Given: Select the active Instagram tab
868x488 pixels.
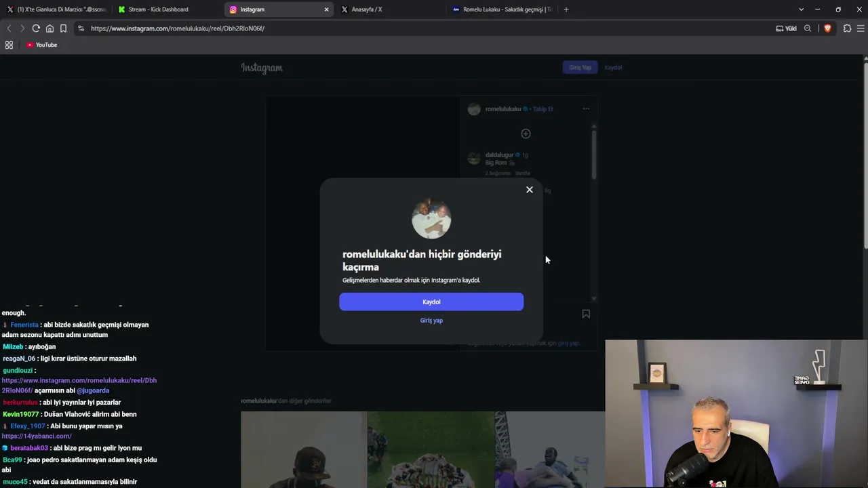Looking at the screenshot, I should 278,9.
